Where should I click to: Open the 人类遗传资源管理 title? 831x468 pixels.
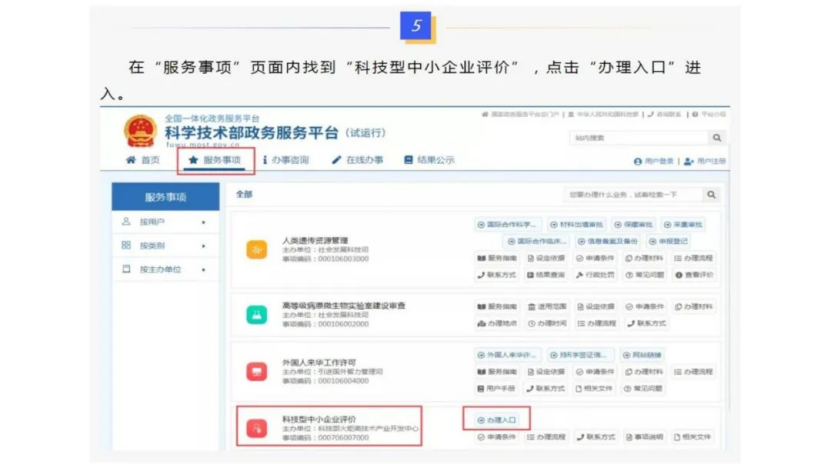click(x=315, y=241)
